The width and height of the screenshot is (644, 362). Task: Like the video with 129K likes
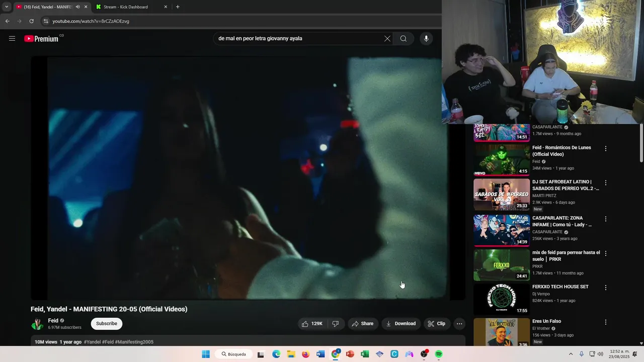[312, 324]
